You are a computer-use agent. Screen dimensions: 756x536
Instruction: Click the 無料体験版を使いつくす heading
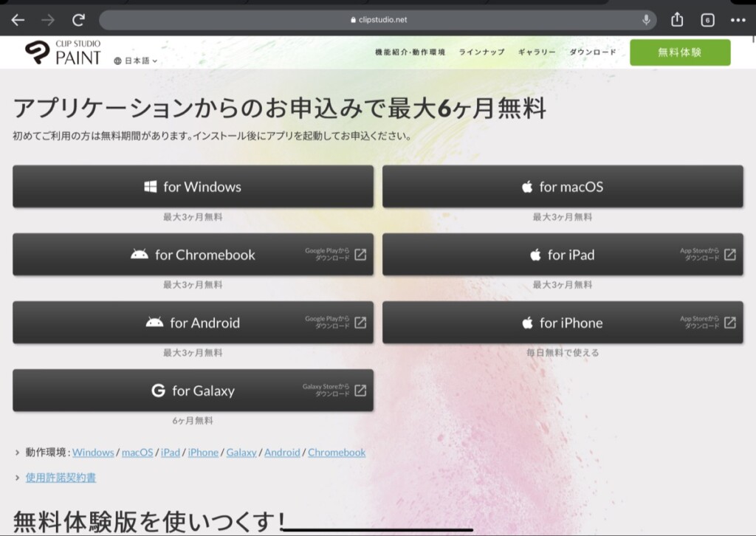pyautogui.click(x=149, y=521)
